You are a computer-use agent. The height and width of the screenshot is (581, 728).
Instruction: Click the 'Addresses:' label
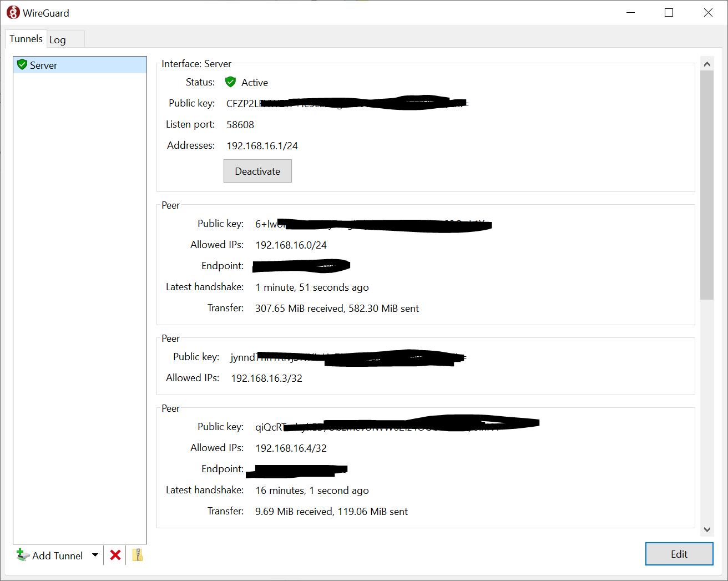pos(191,145)
